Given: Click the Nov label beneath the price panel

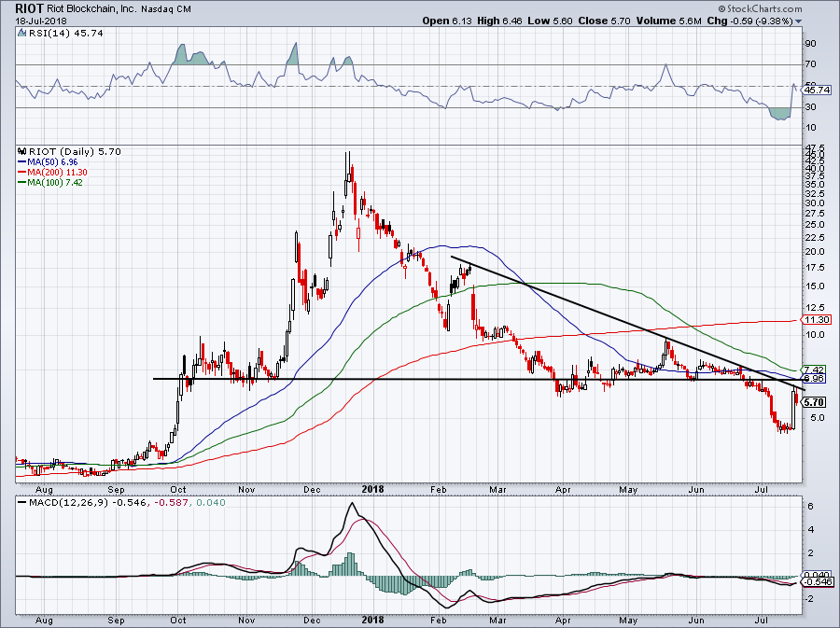Looking at the screenshot, I should (246, 490).
